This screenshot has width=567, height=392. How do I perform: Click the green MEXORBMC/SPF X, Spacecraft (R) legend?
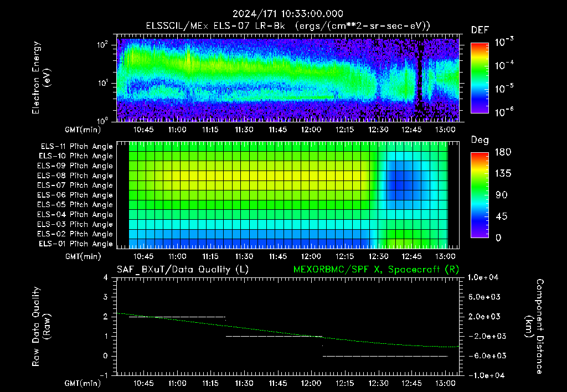376,270
